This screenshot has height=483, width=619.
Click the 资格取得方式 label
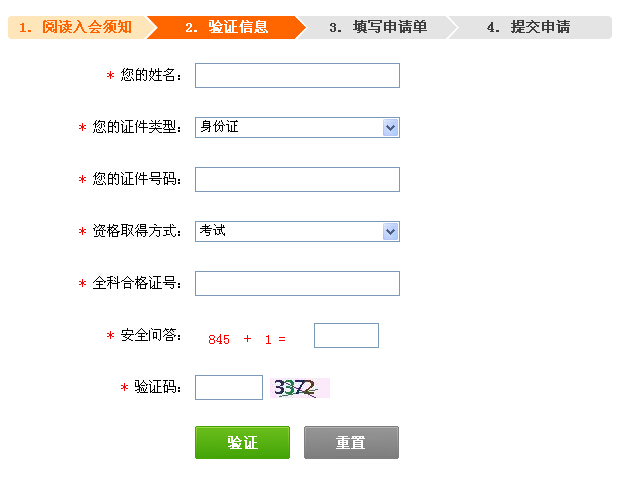[136, 231]
